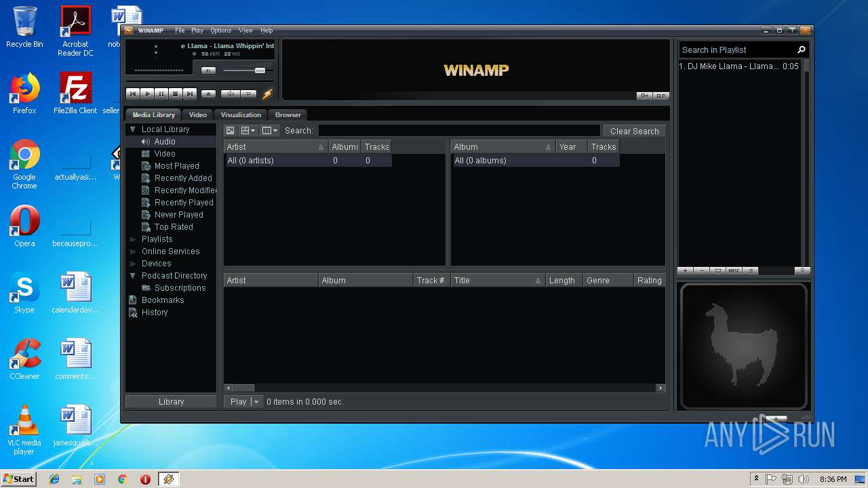Click the Library button below the tree

[x=171, y=402]
